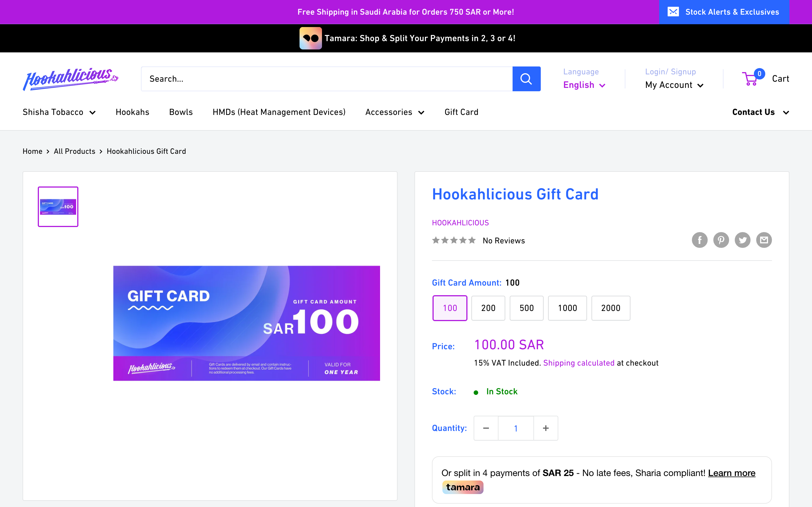Image resolution: width=812 pixels, height=507 pixels.
Task: Expand the English language dropdown
Action: 584,85
